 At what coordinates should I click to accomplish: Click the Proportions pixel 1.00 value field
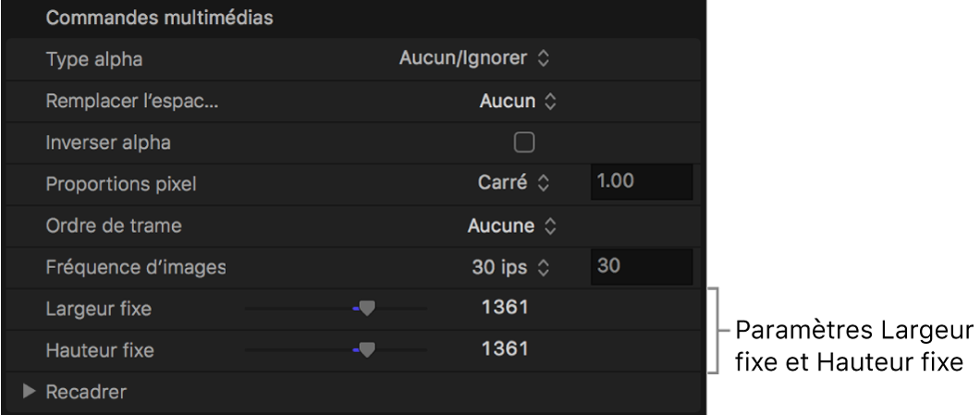click(640, 183)
